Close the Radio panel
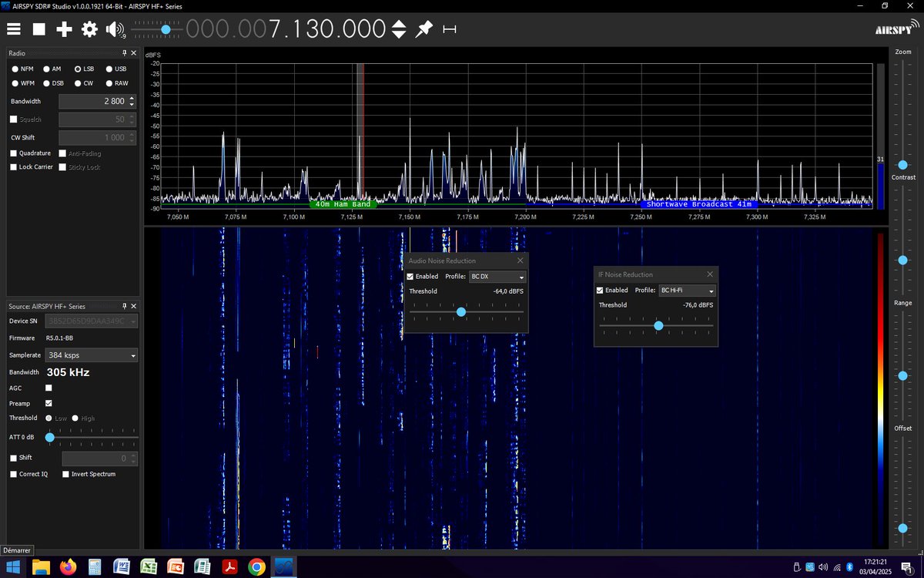This screenshot has height=578, width=924. point(133,53)
